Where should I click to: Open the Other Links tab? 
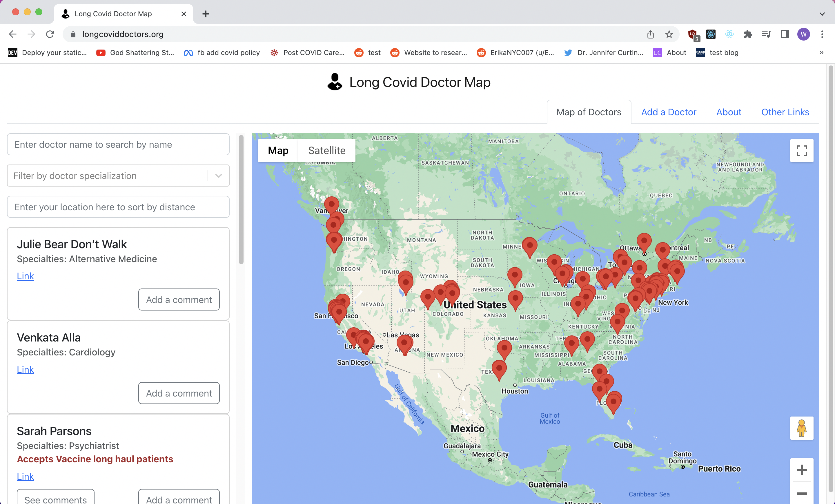coord(785,112)
